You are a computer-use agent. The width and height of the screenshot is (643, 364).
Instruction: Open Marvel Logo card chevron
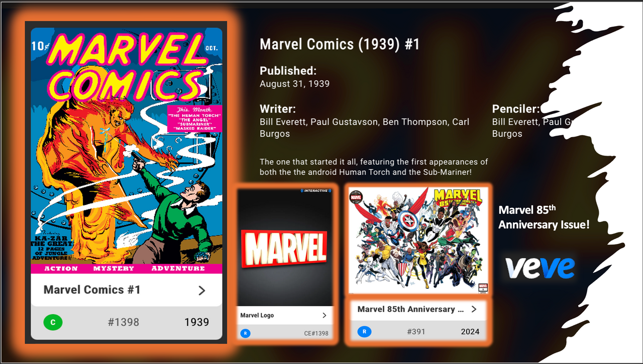(325, 315)
